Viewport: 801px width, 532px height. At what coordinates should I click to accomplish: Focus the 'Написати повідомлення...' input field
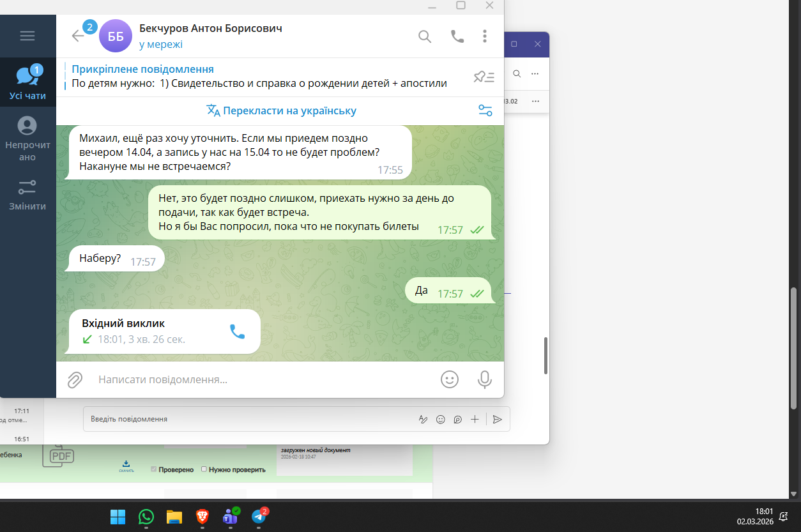click(262, 379)
